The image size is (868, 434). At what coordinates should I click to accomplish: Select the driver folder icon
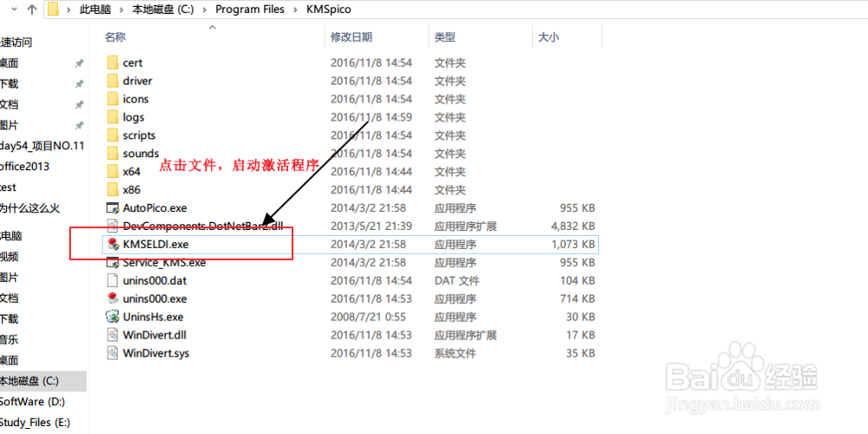pyautogui.click(x=113, y=81)
